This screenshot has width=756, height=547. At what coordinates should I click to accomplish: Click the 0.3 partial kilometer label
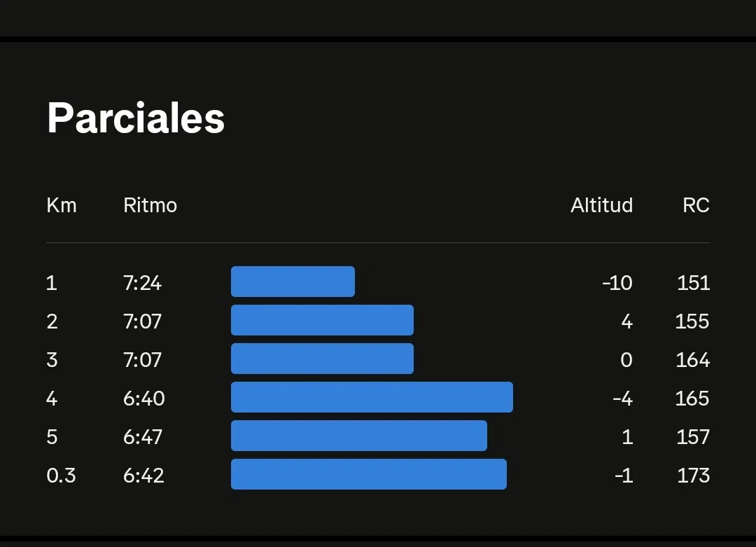[61, 476]
